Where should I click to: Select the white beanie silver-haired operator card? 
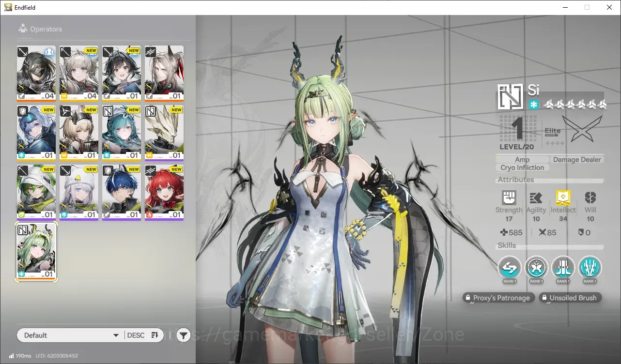79,193
